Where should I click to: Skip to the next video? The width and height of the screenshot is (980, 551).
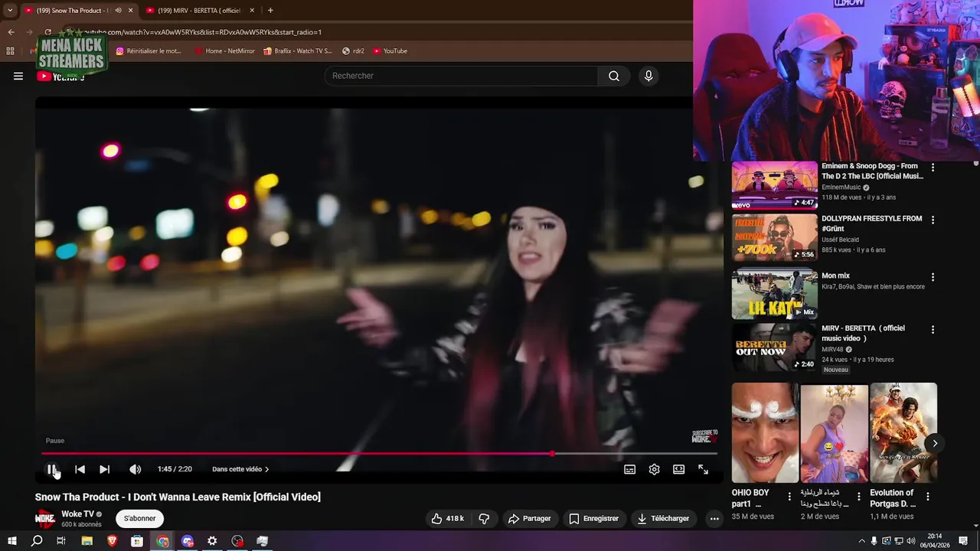coord(104,469)
